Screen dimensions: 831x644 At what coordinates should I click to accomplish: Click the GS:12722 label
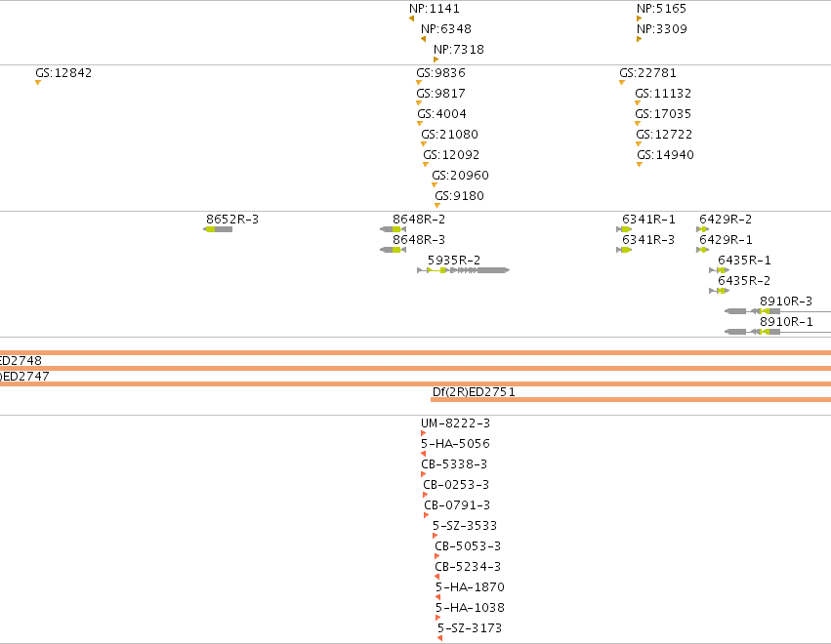pyautogui.click(x=664, y=135)
